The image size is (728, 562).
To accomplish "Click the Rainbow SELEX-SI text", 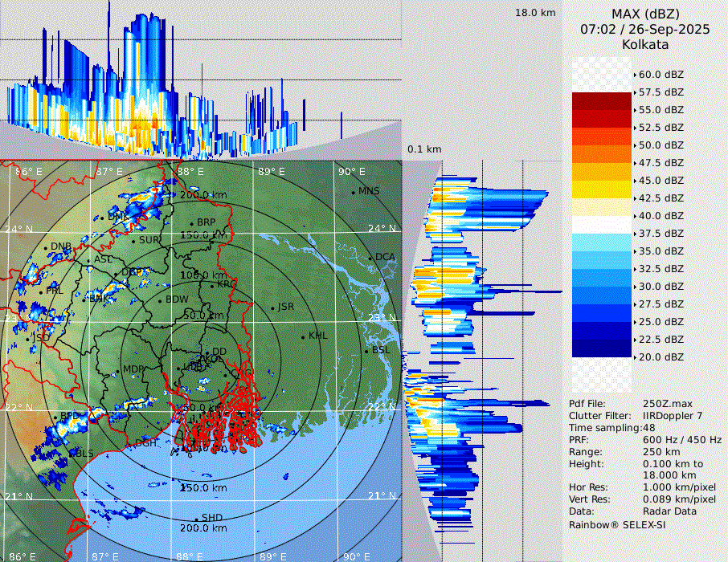I will point(617,524).
